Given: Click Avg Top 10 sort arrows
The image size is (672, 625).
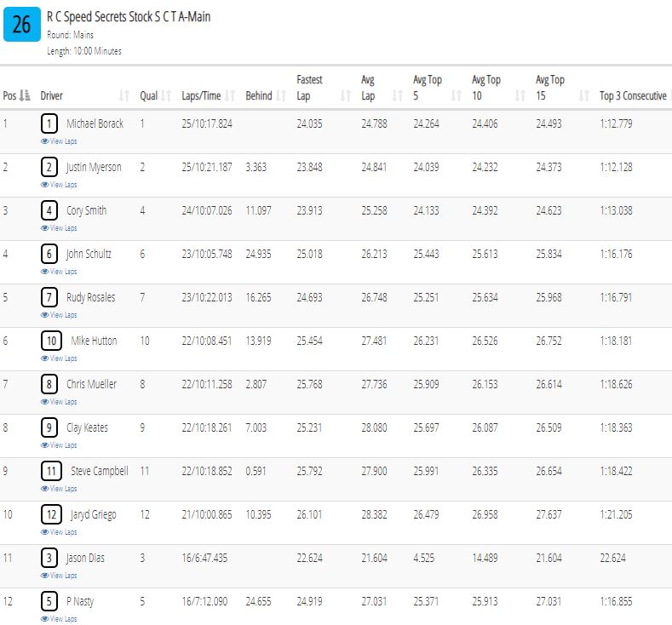Looking at the screenshot, I should 520,95.
